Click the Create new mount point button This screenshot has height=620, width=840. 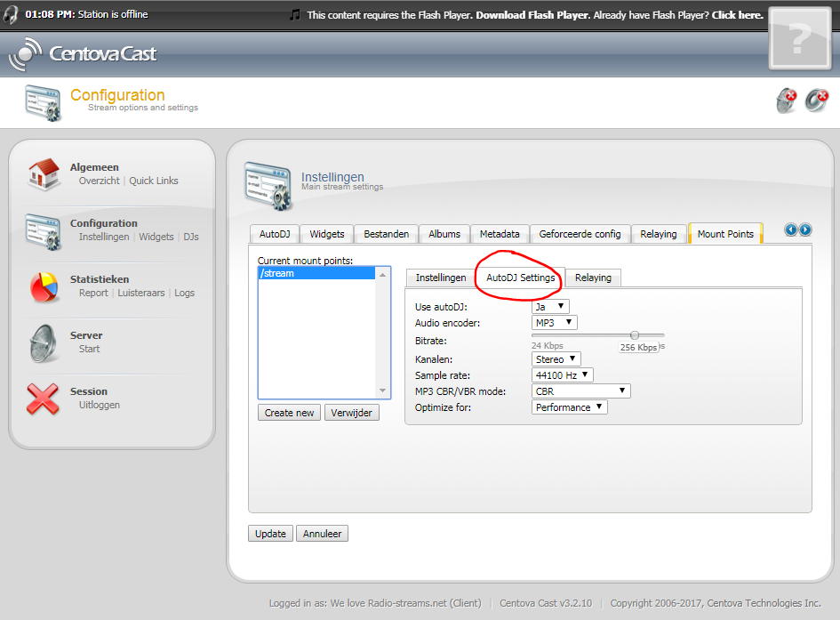click(x=290, y=413)
